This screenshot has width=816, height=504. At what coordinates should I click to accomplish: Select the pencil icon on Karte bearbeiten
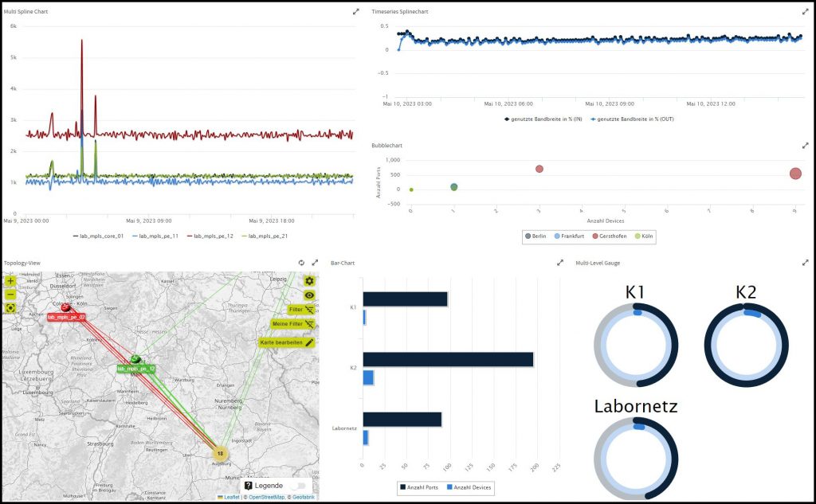point(310,342)
